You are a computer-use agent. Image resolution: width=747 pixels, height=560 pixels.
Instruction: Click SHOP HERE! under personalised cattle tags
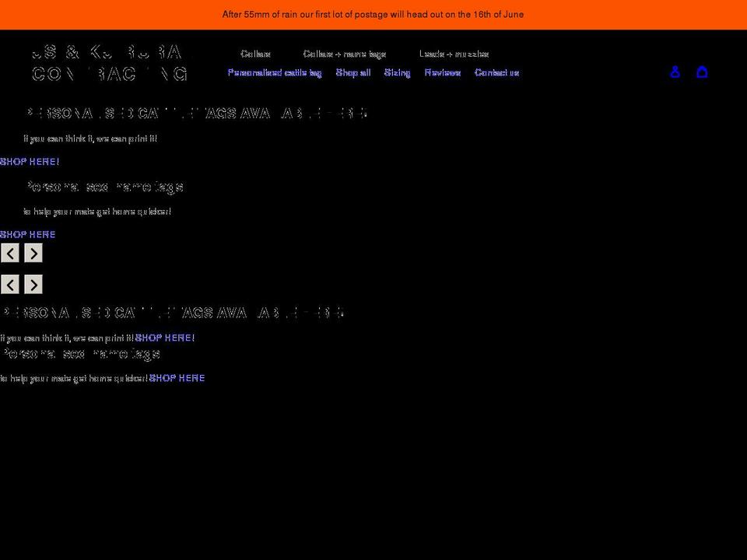coord(30,161)
